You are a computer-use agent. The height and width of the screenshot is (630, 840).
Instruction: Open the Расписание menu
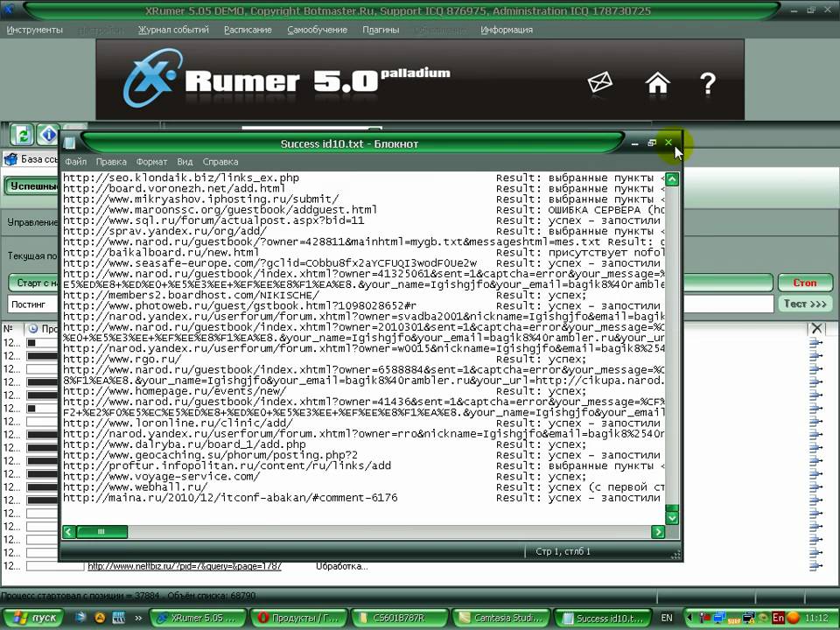point(248,30)
